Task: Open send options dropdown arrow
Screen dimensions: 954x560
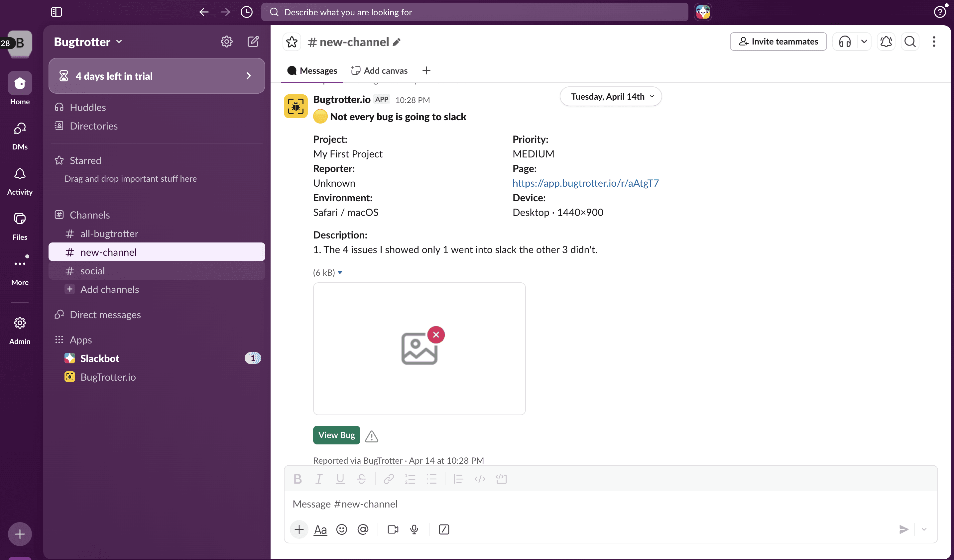Action: pyautogui.click(x=924, y=529)
